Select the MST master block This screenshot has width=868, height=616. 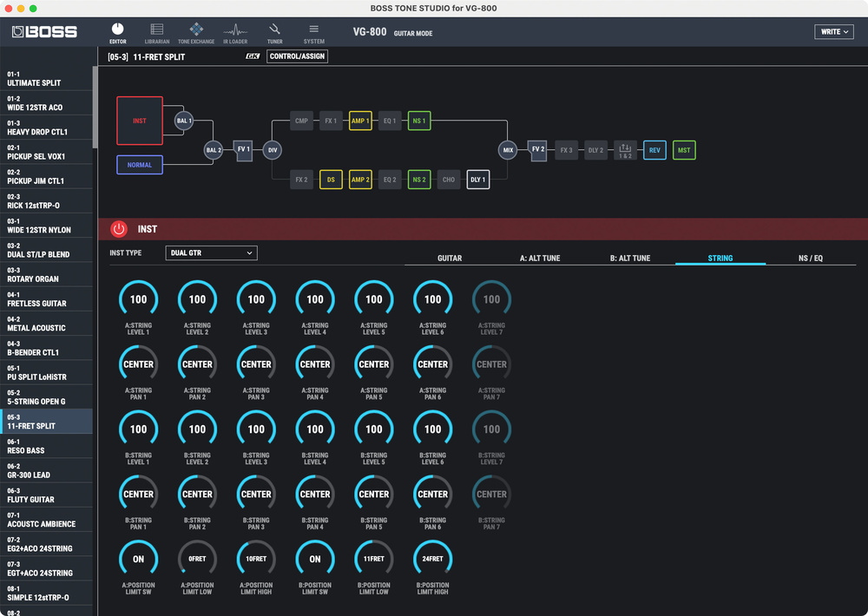[x=684, y=150]
